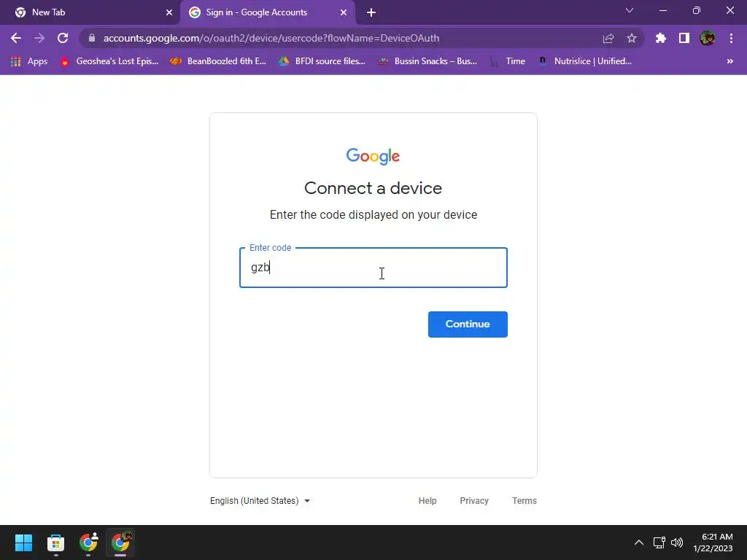The width and height of the screenshot is (747, 560).
Task: Select the Sign in - Google Accounts tab
Action: click(x=268, y=12)
